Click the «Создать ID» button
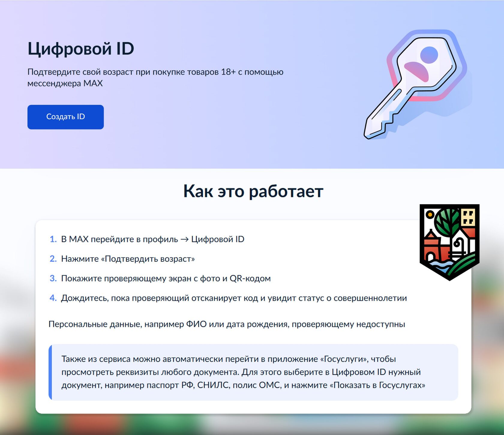Image resolution: width=504 pixels, height=435 pixels. (x=65, y=117)
